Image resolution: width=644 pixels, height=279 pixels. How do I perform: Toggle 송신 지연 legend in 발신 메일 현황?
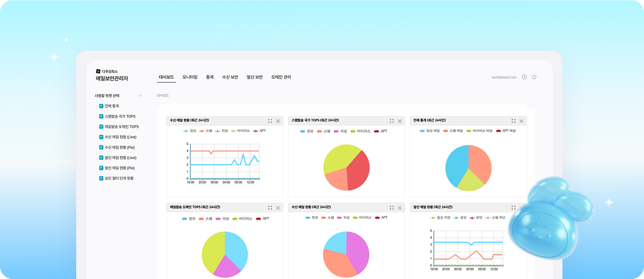click(440, 218)
